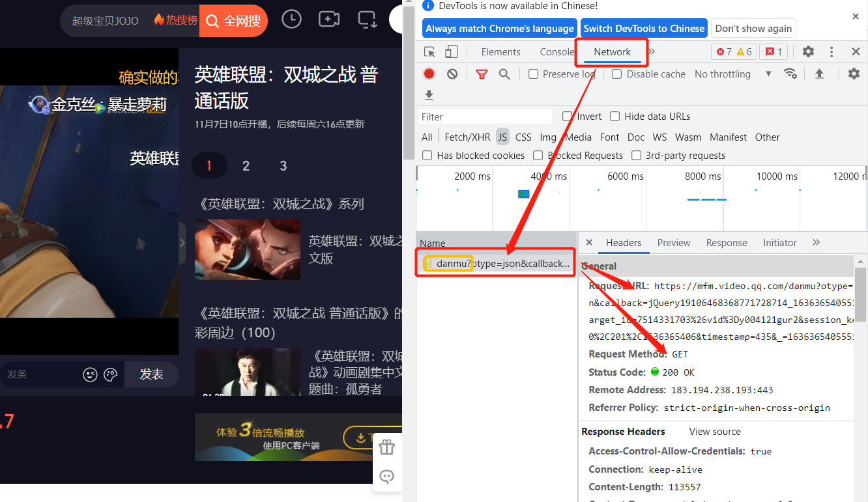
Task: Click the 英雄联盟 Arcane series thumbnail
Action: (x=248, y=249)
